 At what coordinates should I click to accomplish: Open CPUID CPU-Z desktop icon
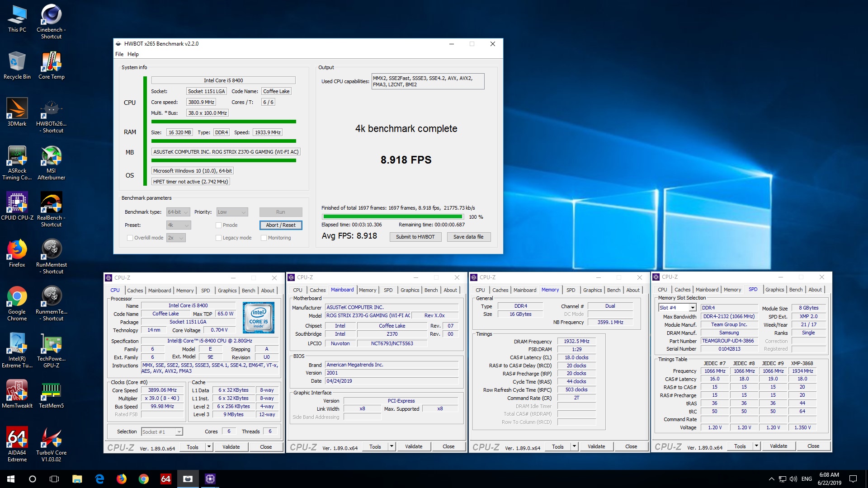17,206
